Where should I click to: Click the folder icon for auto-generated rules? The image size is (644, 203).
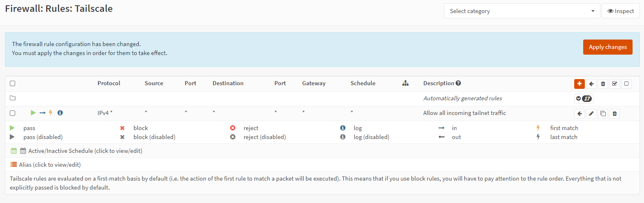pos(13,98)
